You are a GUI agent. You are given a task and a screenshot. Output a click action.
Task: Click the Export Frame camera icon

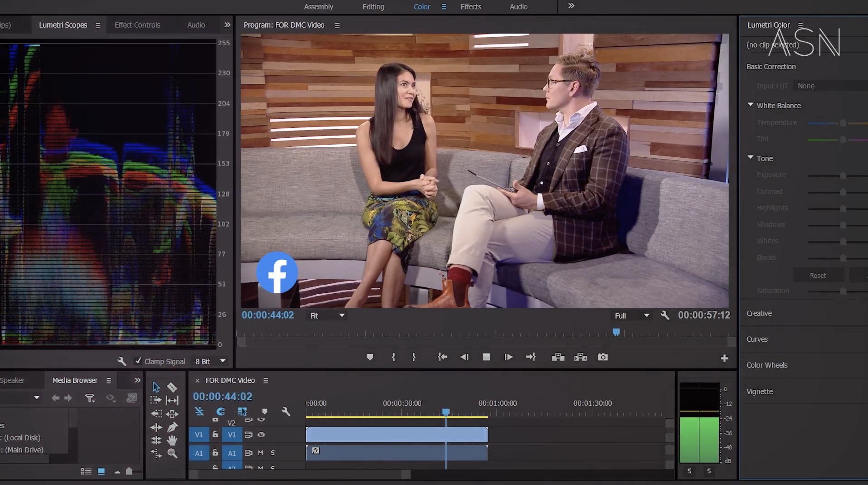click(603, 357)
